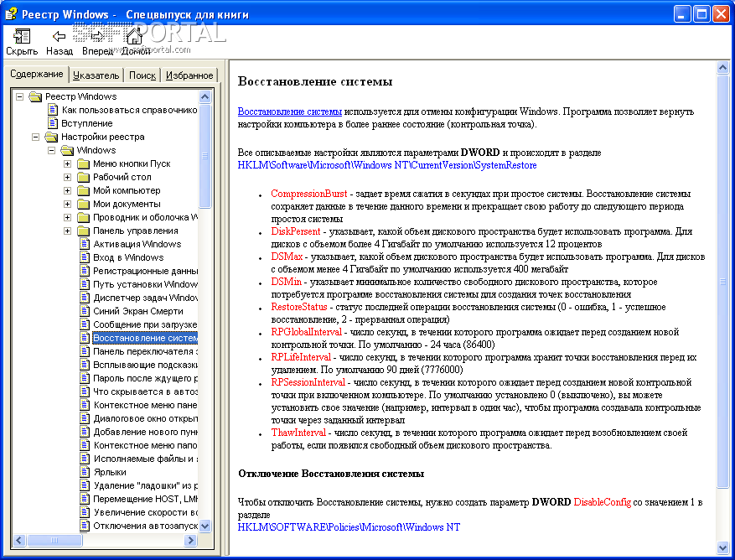Click the HKLM\SOFTWARE\Policies registry path text
The height and width of the screenshot is (560, 735).
(349, 527)
